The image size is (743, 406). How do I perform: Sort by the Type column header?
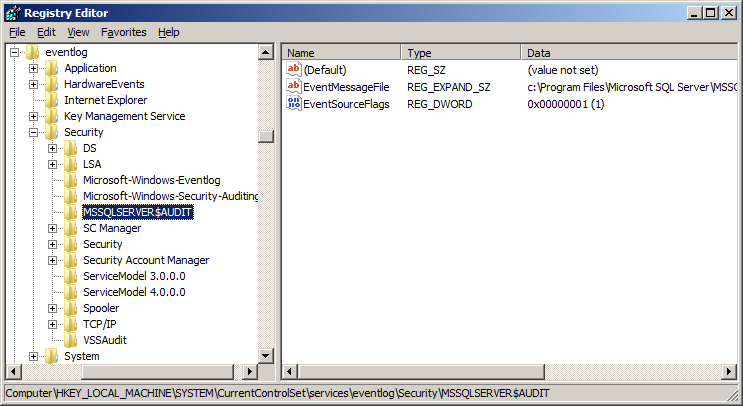point(461,53)
